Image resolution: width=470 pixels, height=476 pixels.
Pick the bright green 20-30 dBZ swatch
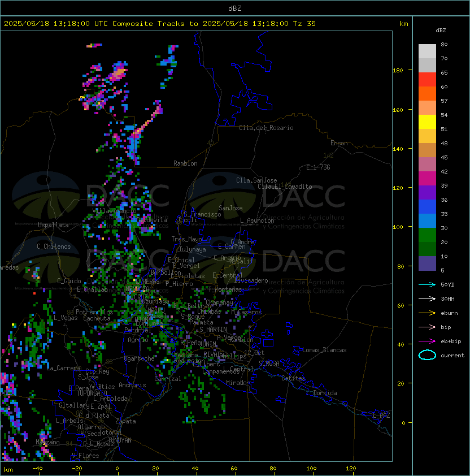(x=427, y=235)
